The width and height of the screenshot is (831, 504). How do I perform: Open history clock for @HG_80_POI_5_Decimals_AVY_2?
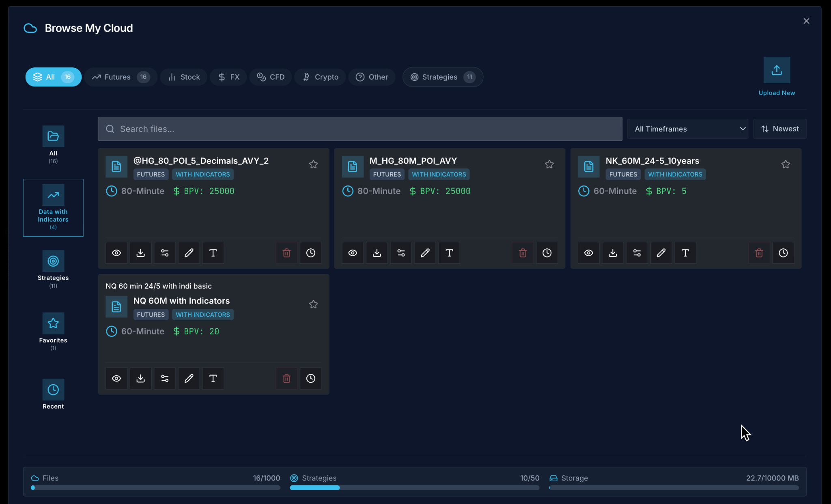[311, 253]
